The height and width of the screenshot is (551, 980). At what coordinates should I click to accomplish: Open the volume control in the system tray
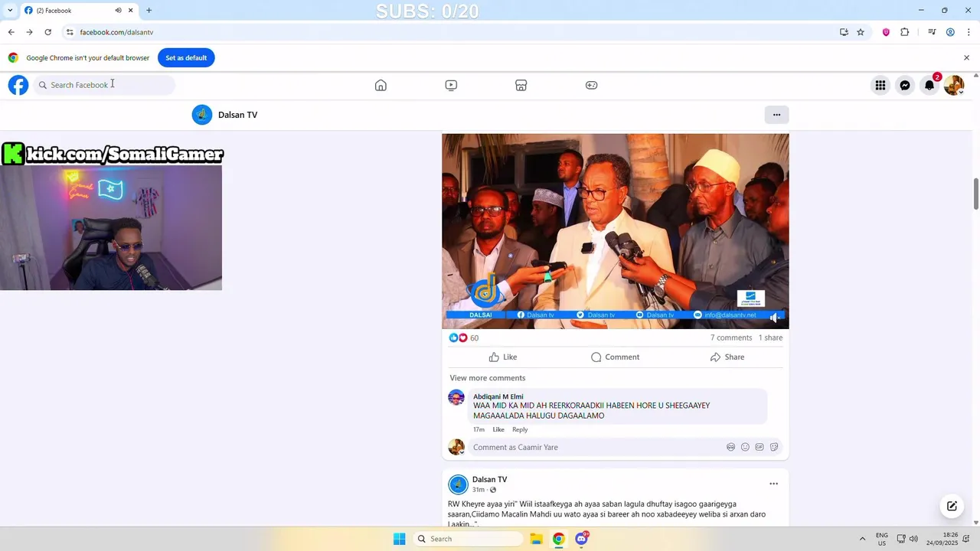pyautogui.click(x=913, y=539)
